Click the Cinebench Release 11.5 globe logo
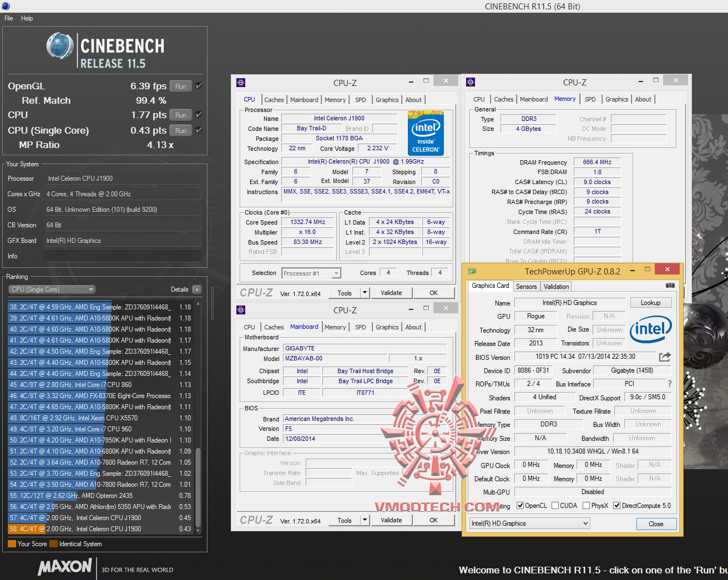 60,45
